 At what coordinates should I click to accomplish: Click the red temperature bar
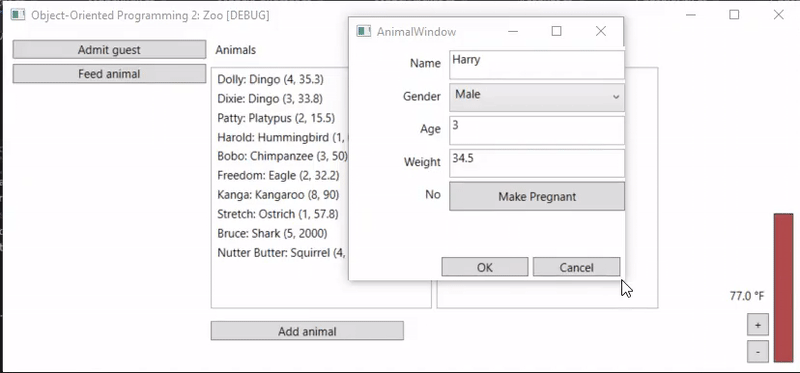[x=784, y=288]
